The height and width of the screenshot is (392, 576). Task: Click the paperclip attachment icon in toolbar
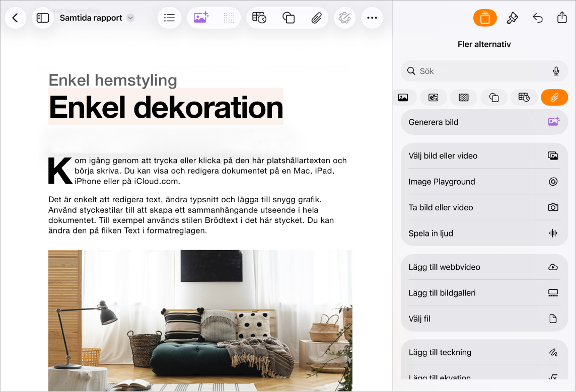tap(316, 18)
